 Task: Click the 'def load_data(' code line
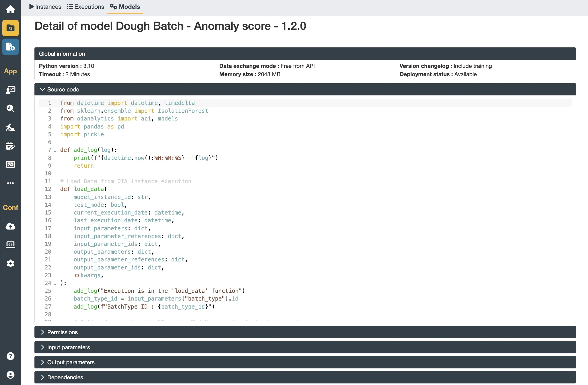click(84, 189)
